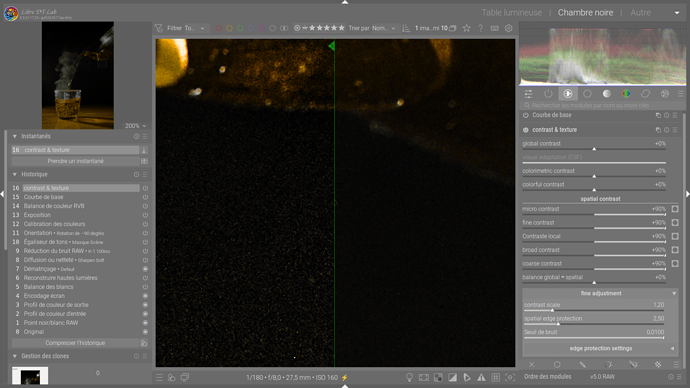Viewport: 690px width, 388px height.
Task: Open the preferences gear icon
Action: [509, 28]
